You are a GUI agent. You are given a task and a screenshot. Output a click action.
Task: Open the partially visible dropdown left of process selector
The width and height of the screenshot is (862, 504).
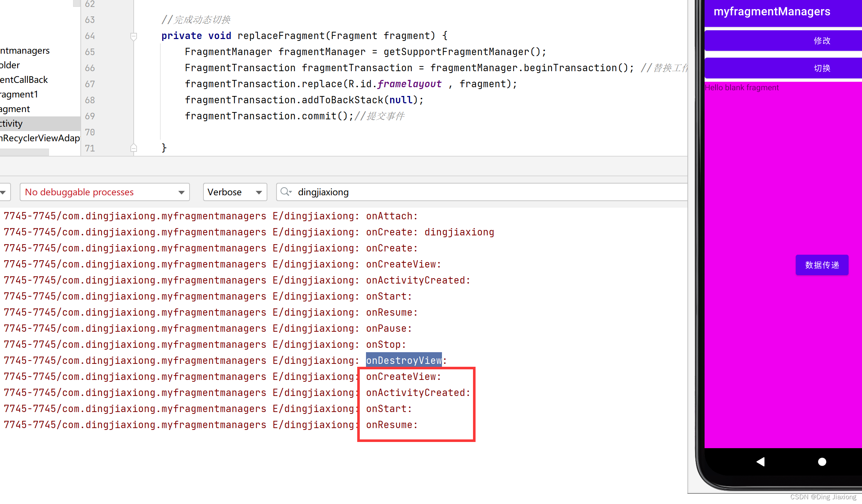[x=4, y=192]
